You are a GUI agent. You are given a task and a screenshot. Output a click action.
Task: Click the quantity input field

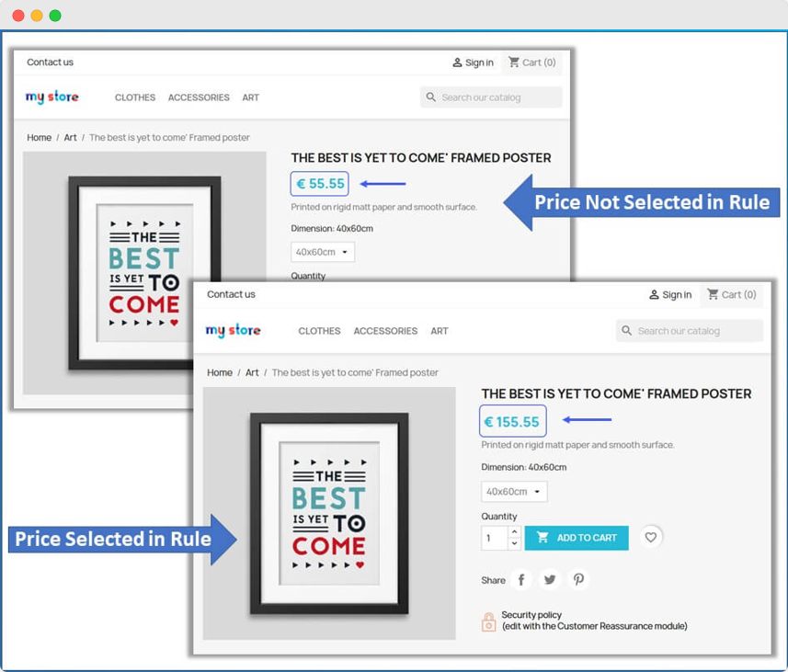click(495, 539)
